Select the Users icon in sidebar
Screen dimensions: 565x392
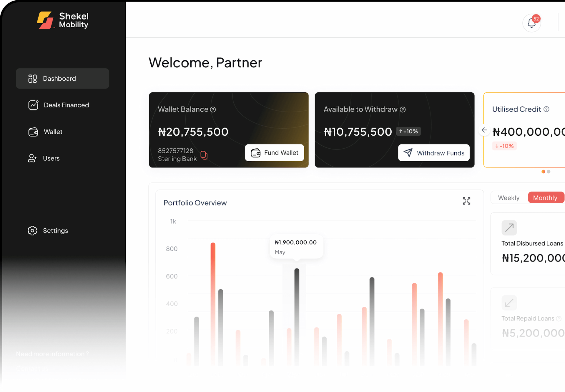coord(32,158)
